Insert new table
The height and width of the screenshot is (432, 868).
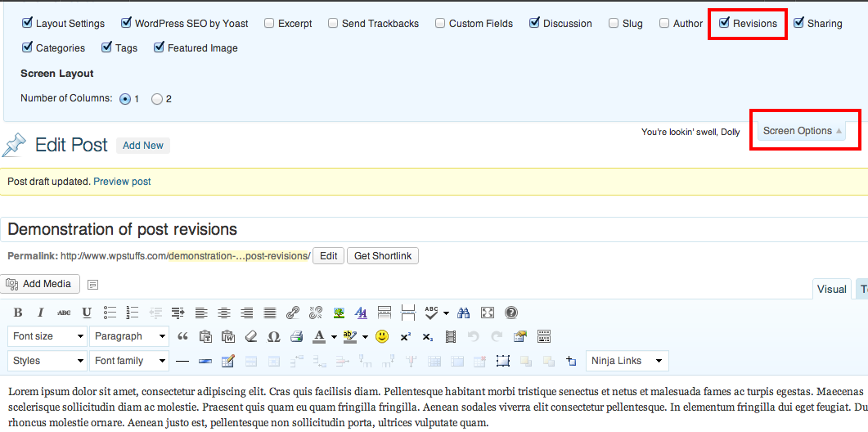(x=228, y=361)
